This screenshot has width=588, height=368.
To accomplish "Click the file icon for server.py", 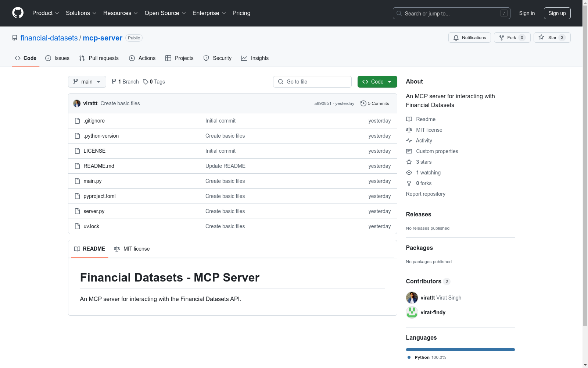I will point(77,211).
